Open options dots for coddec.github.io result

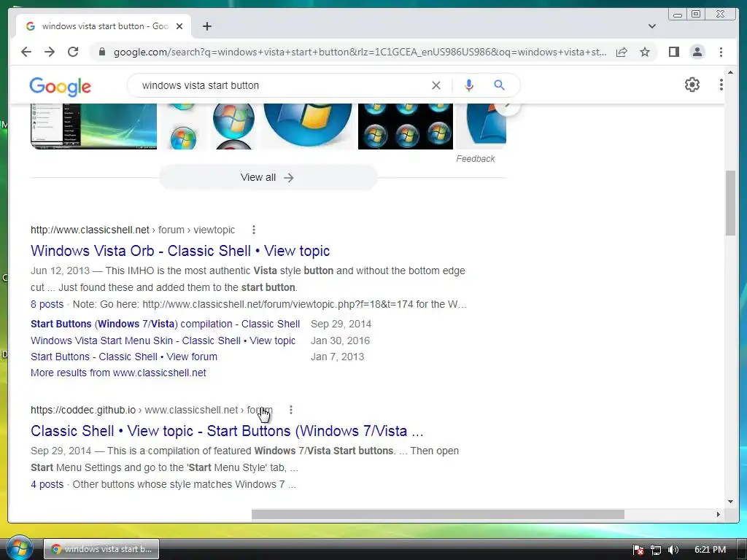(x=290, y=410)
